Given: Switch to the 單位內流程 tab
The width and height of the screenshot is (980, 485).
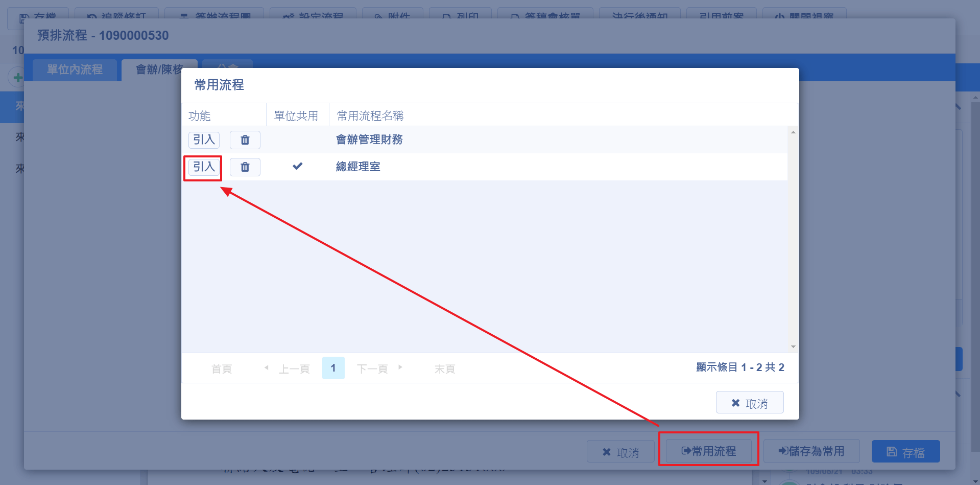Looking at the screenshot, I should pyautogui.click(x=75, y=70).
